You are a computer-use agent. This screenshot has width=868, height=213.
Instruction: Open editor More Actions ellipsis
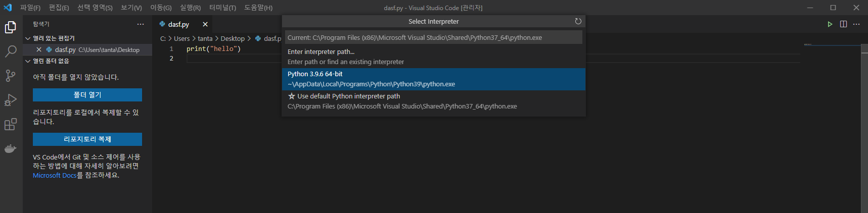tap(856, 24)
